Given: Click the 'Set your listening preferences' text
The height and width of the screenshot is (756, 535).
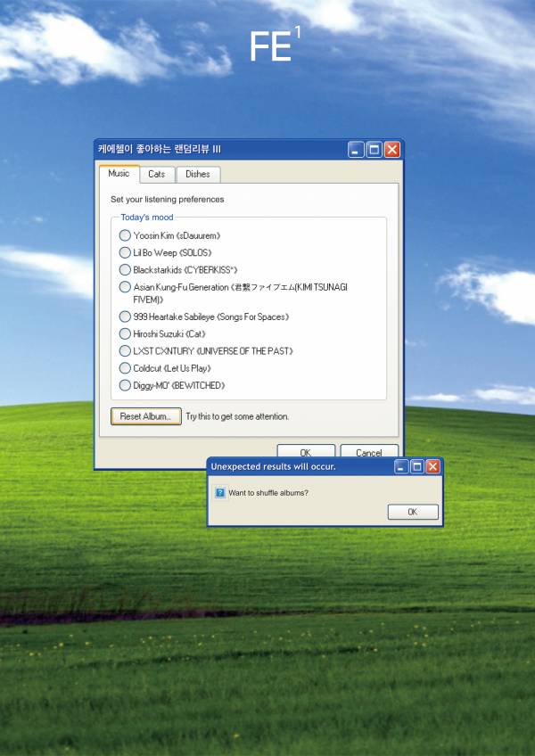Looking at the screenshot, I should coord(168,199).
